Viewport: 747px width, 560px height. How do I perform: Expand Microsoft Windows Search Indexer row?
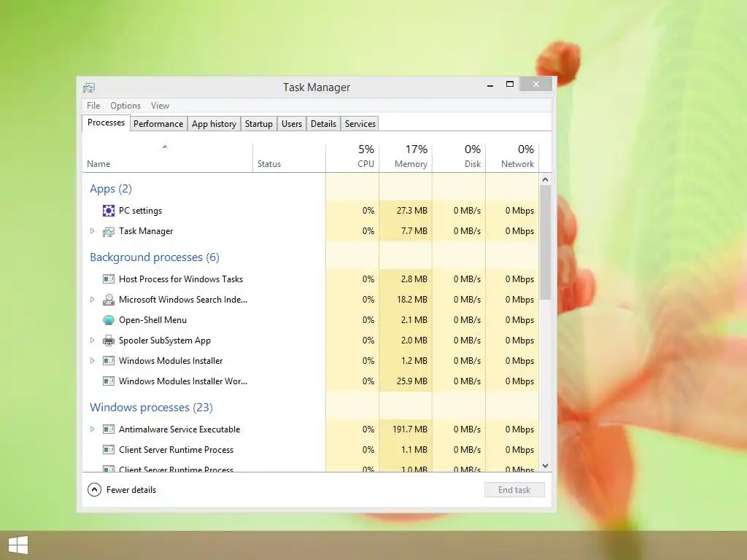coord(93,300)
